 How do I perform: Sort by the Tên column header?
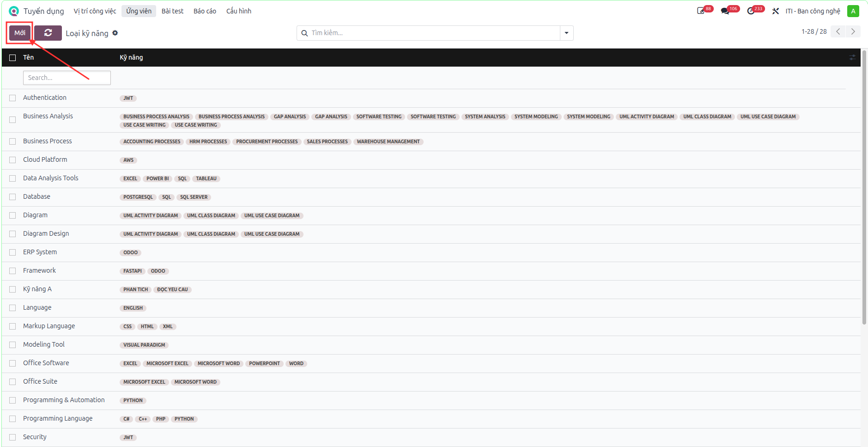tap(28, 57)
